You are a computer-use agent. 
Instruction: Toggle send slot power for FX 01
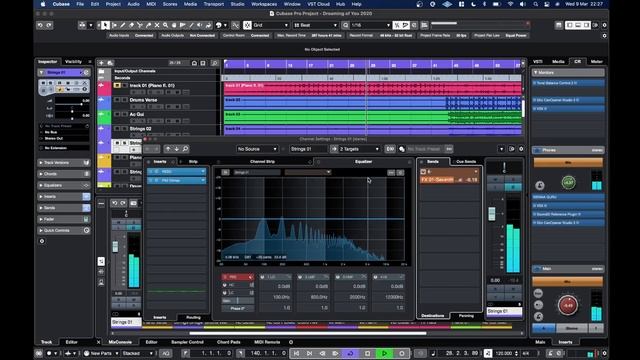point(423,172)
